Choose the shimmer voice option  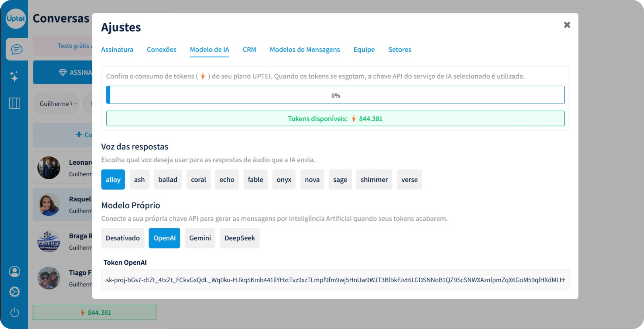coord(374,180)
